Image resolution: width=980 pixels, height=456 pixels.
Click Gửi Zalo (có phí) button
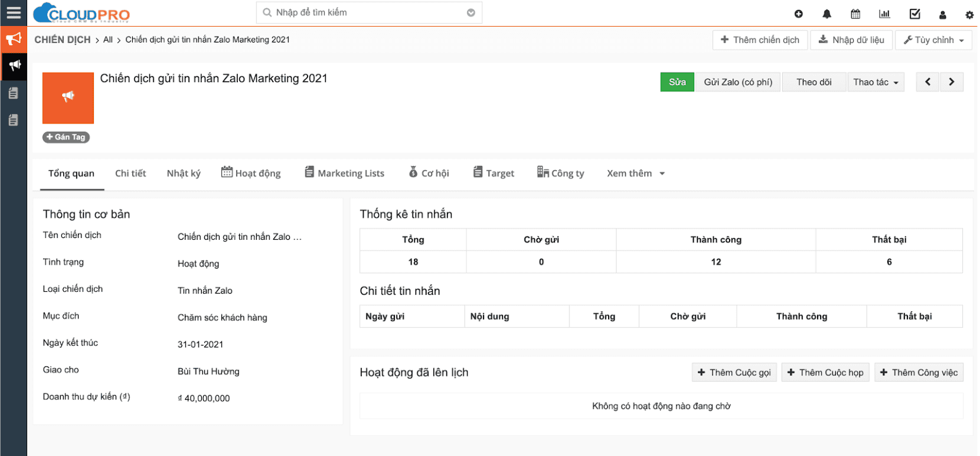click(738, 82)
